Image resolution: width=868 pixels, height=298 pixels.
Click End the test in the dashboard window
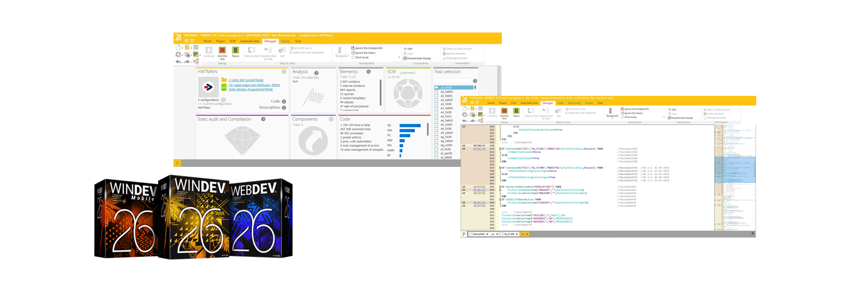click(x=222, y=53)
